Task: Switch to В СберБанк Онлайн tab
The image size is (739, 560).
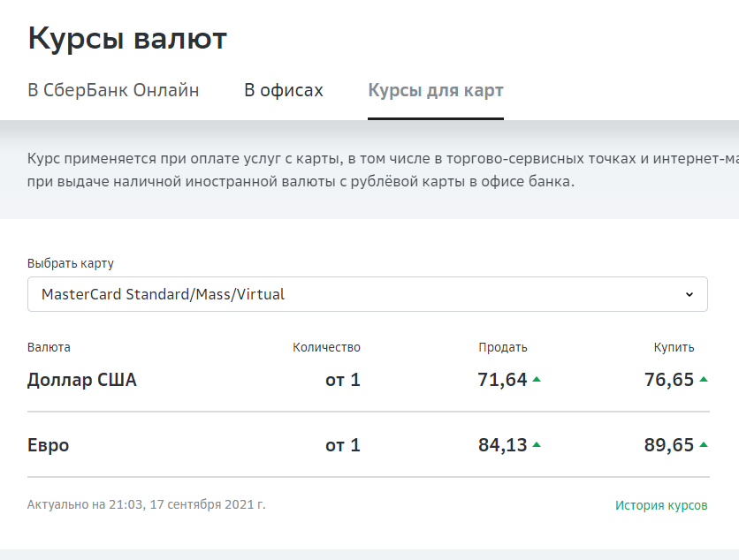Action: pos(113,91)
